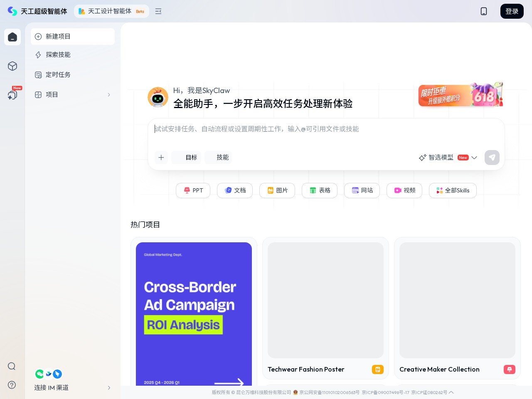
Task: Click the WeChat channel icon
Action: tap(39, 374)
